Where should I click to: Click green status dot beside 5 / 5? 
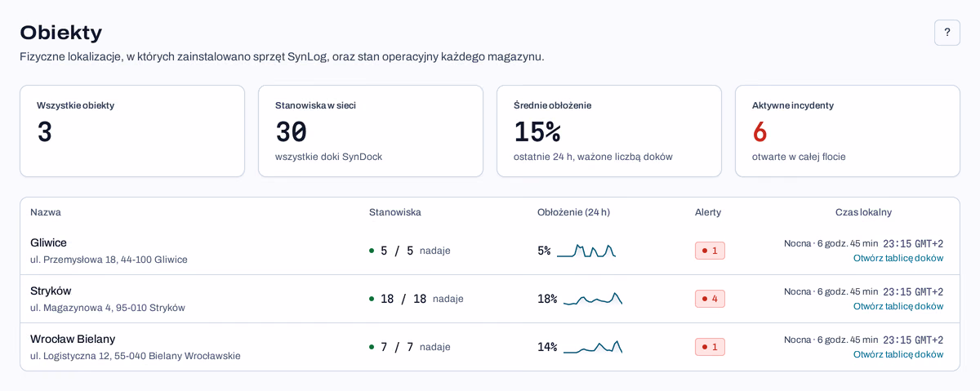(372, 251)
